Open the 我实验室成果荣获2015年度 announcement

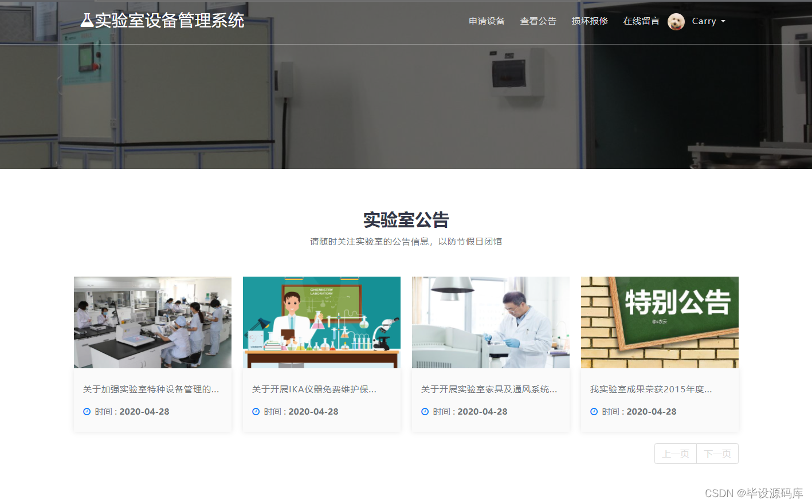coord(652,389)
